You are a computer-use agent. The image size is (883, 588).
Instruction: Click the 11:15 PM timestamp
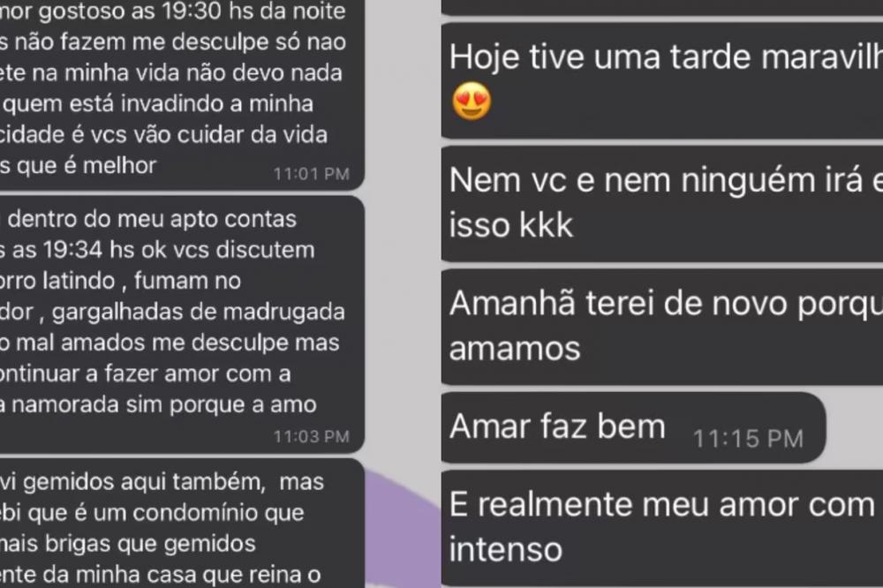(748, 439)
